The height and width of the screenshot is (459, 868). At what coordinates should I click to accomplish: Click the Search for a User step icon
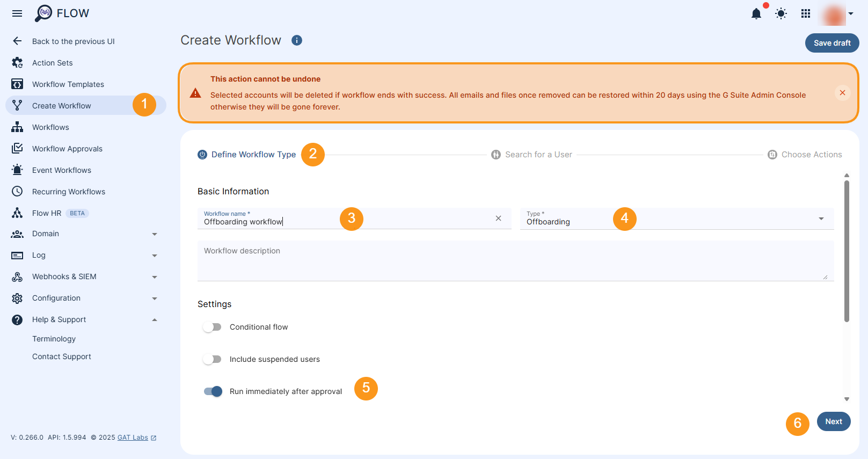pyautogui.click(x=496, y=155)
